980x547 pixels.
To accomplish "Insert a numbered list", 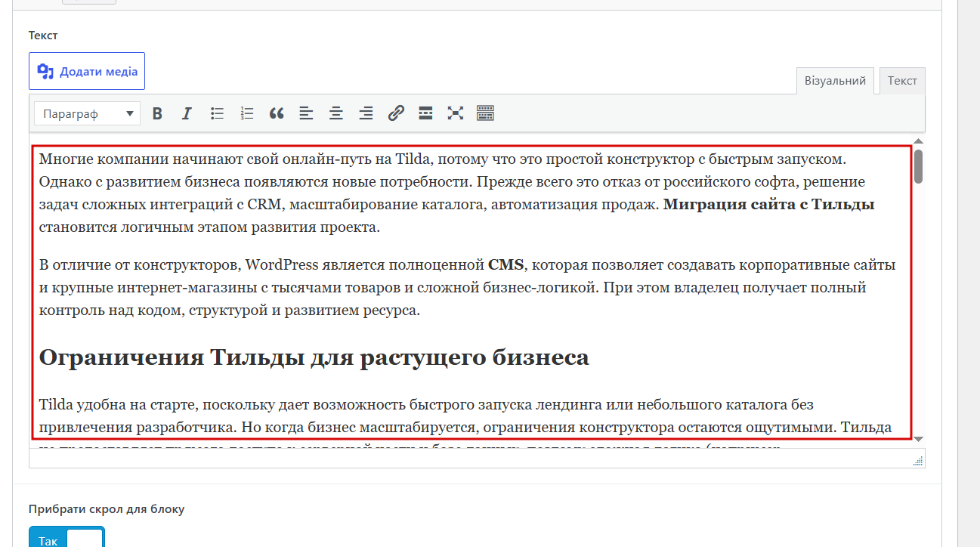I will pos(246,113).
